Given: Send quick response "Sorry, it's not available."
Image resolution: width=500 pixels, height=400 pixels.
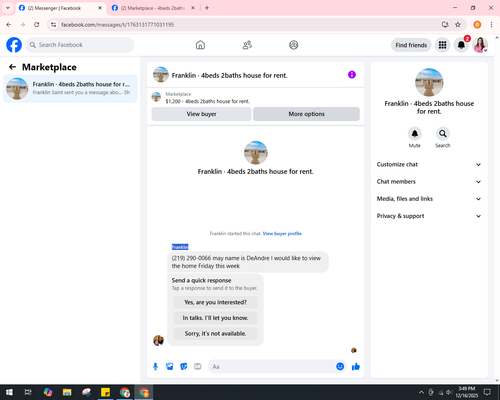Looking at the screenshot, I should (x=215, y=333).
